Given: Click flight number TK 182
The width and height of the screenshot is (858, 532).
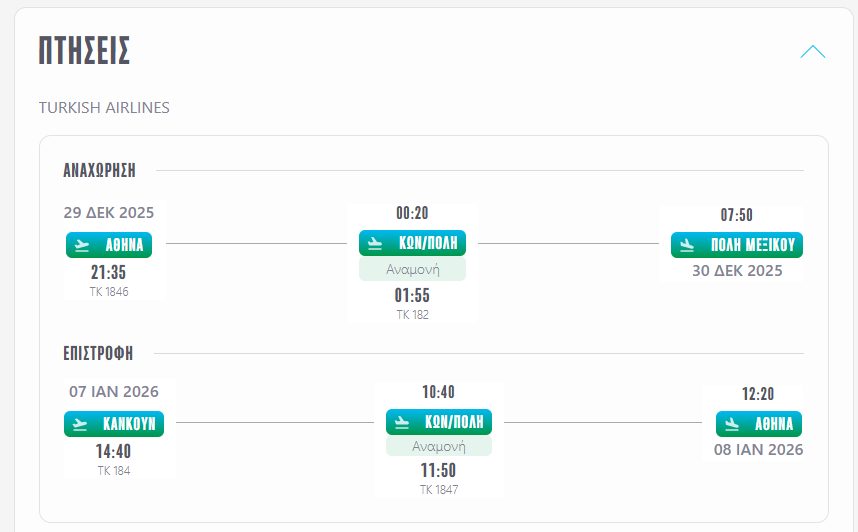Looking at the screenshot, I should (x=412, y=314).
